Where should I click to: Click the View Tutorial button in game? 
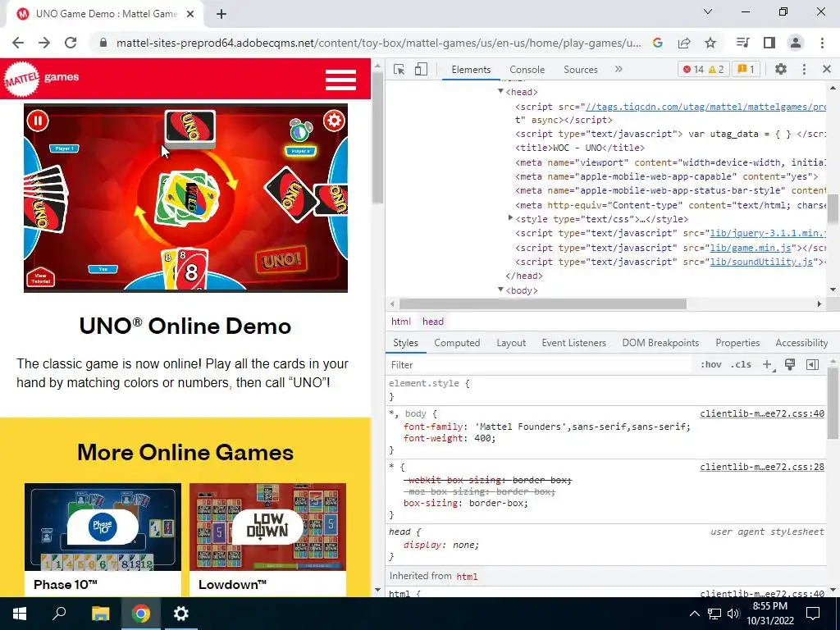[x=40, y=277]
